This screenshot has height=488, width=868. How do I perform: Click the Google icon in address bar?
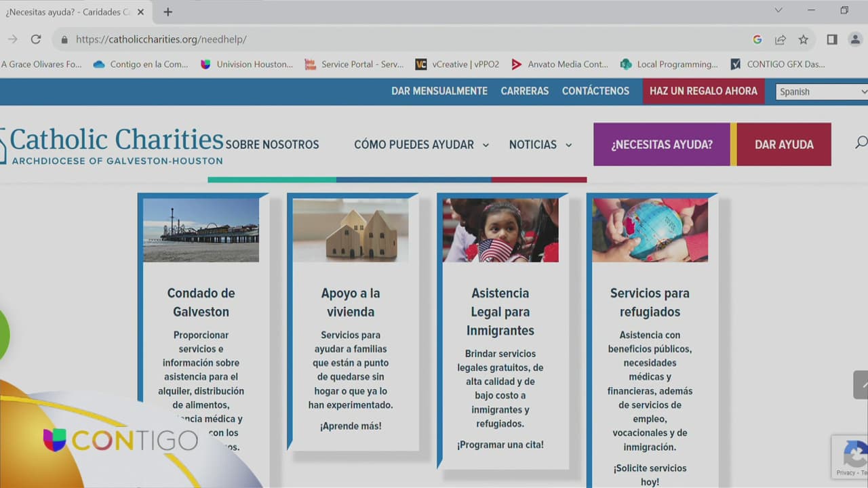point(757,39)
